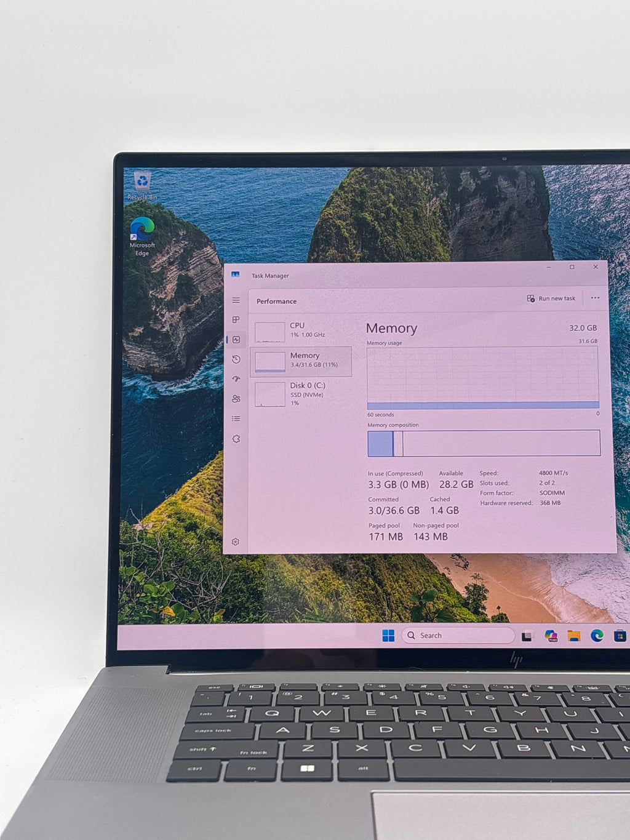Click the Hardware reserved value 368 MB

click(x=550, y=503)
